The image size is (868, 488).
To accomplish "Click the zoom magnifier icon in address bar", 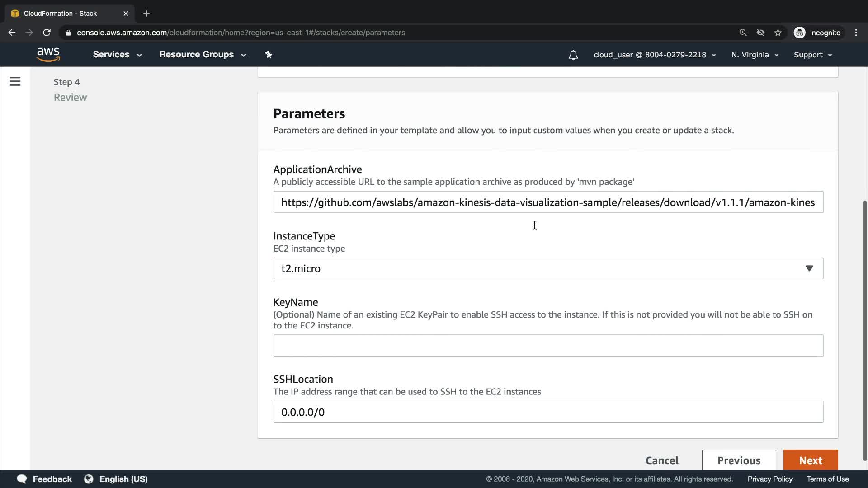I will [743, 33].
